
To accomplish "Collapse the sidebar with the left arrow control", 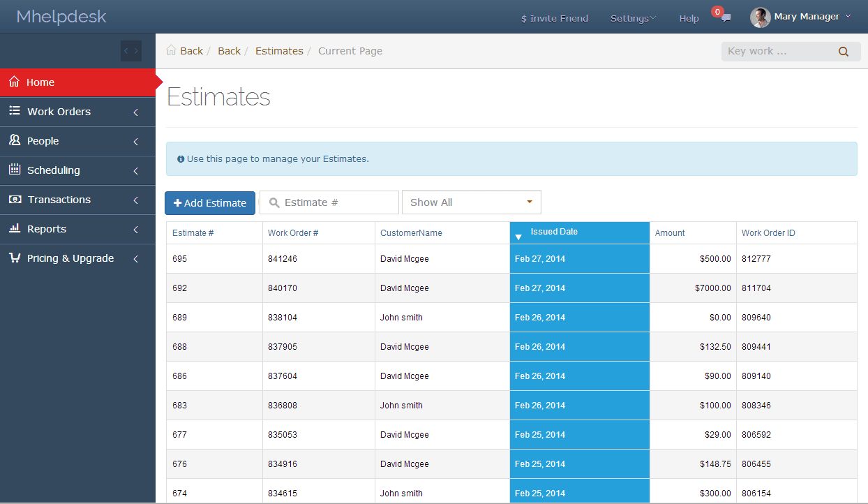I will click(126, 50).
